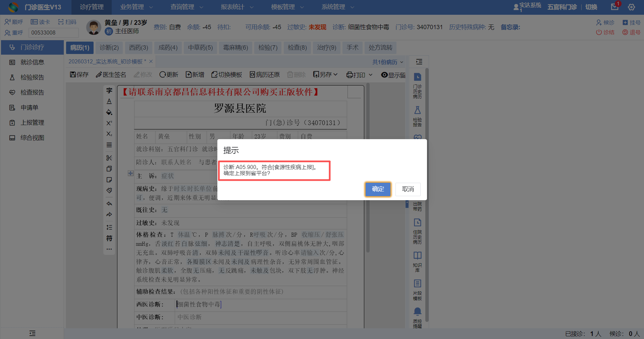Undo the last edit in the editor
Viewport: 644px width, 339px height.
[109, 204]
